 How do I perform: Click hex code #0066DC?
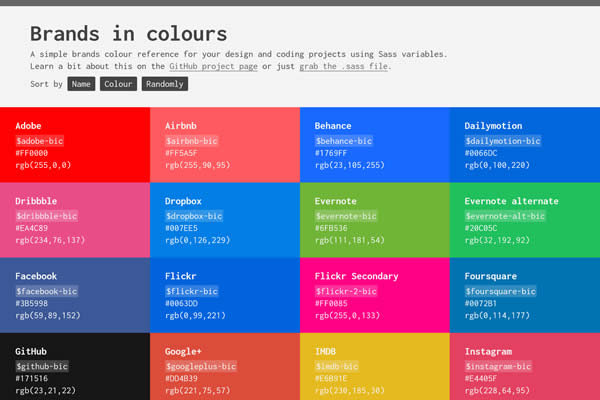pyautogui.click(x=481, y=153)
